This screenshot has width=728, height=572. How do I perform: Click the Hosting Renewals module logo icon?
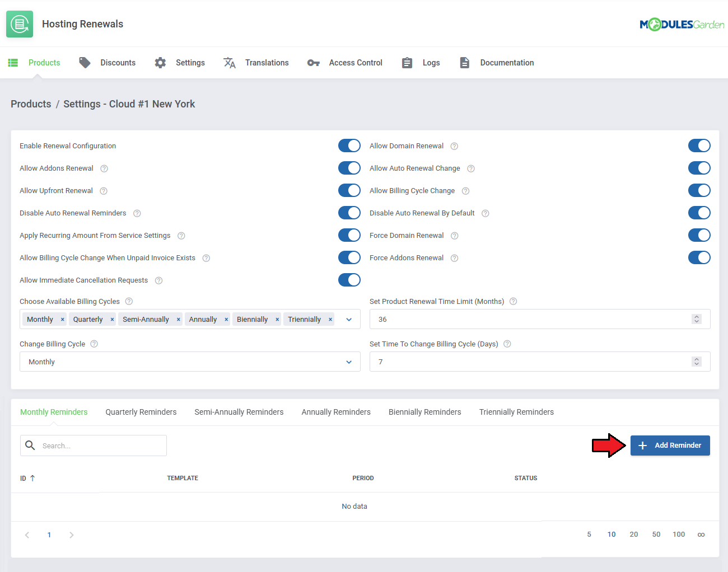pyautogui.click(x=20, y=24)
